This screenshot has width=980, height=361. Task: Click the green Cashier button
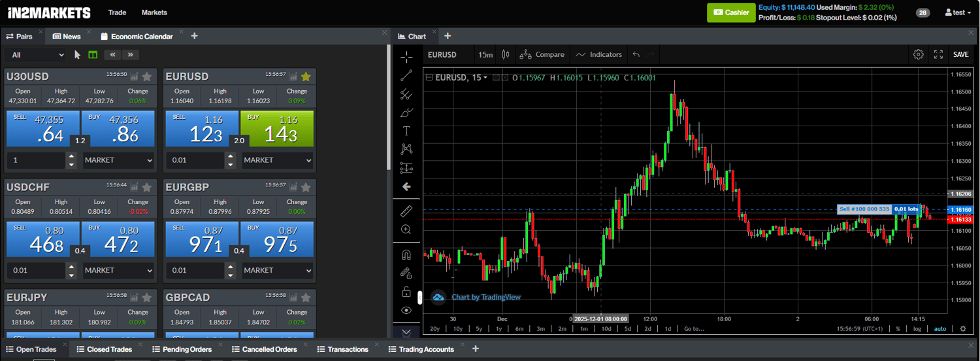730,12
